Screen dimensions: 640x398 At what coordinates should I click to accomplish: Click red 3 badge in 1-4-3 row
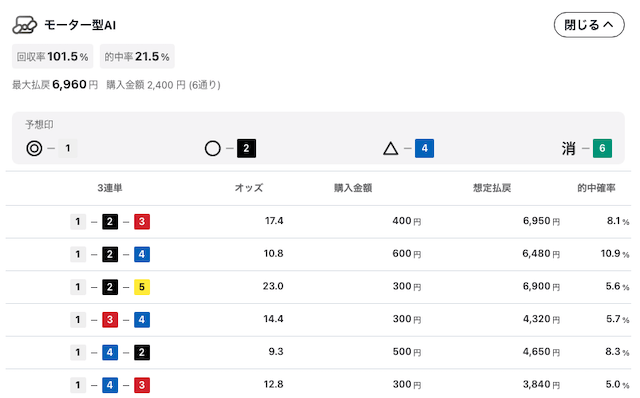(x=142, y=385)
